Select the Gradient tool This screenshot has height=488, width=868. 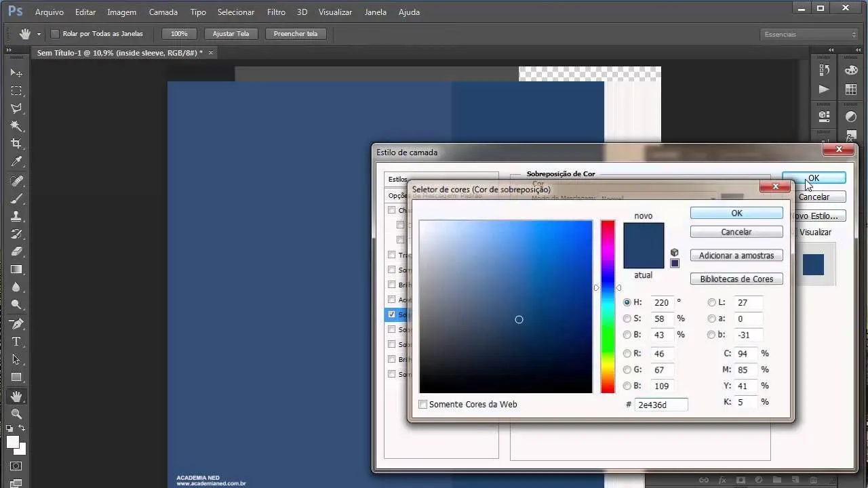[16, 270]
